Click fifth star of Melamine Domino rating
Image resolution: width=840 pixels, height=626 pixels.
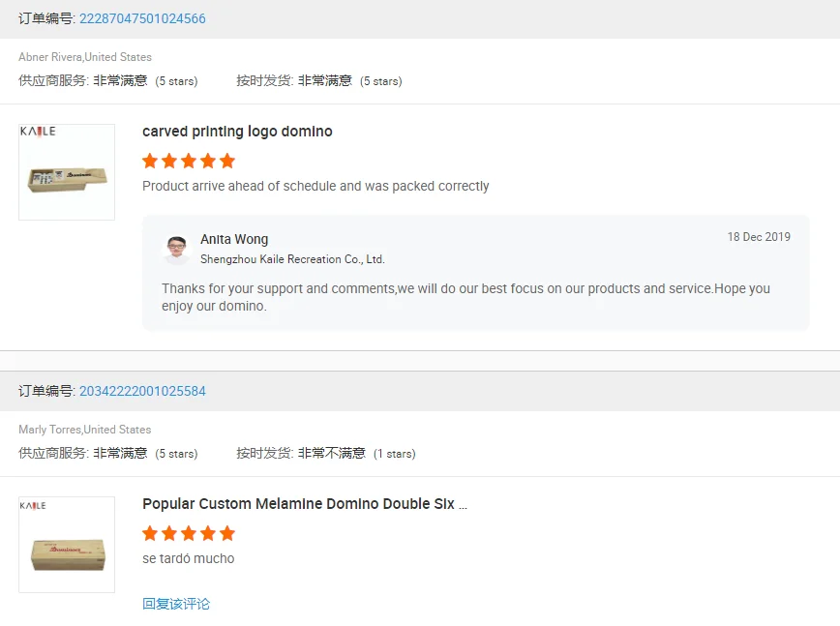pyautogui.click(x=227, y=533)
